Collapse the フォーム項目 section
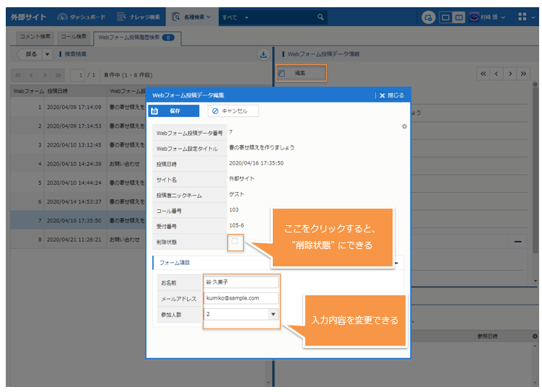The image size is (542, 392). [397, 263]
